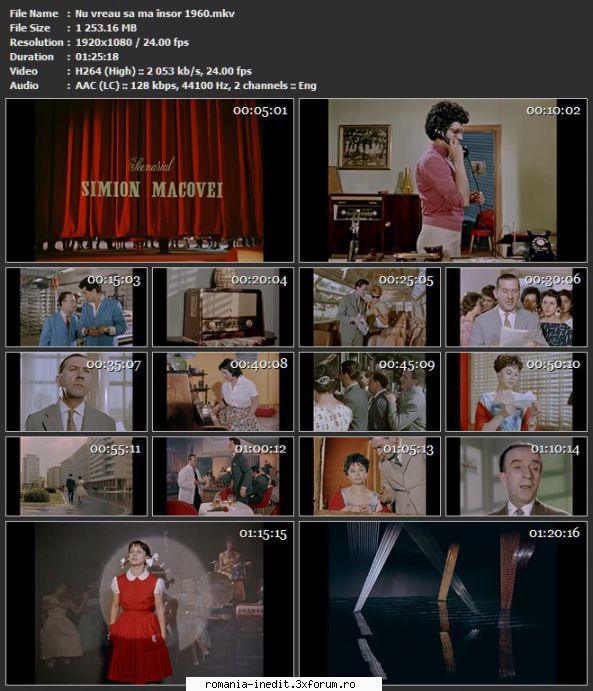Viewport: 593px width, 691px height.
Task: Open the thumbnail stamped 01:10:14
Action: click(516, 476)
